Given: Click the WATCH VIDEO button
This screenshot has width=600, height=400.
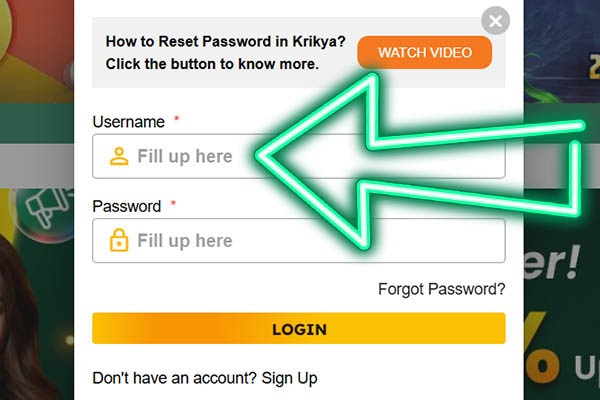Looking at the screenshot, I should (424, 52).
